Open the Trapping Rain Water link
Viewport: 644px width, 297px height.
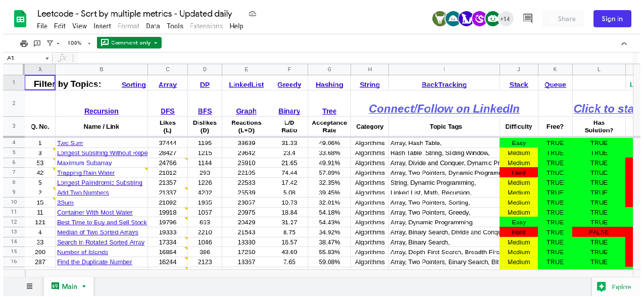pos(85,173)
